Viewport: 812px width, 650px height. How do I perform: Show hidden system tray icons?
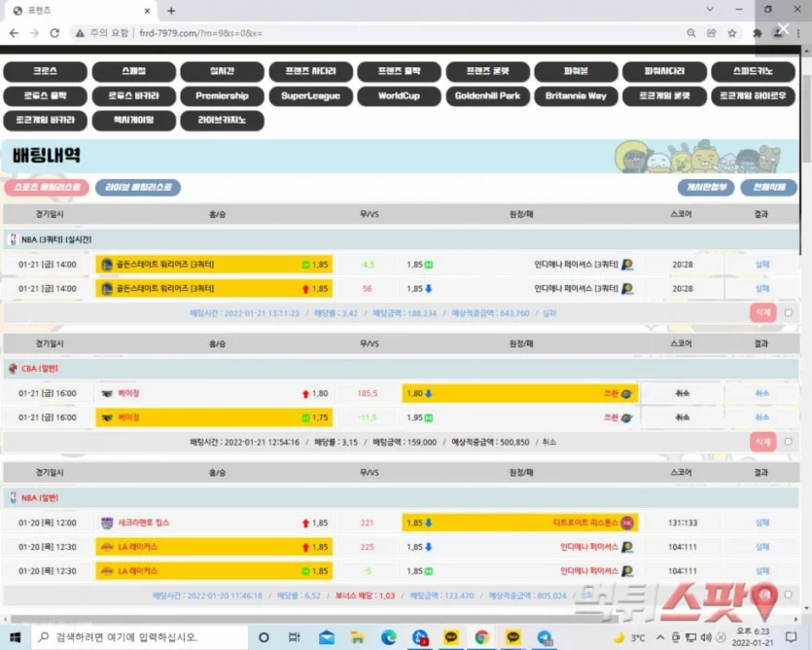point(659,637)
